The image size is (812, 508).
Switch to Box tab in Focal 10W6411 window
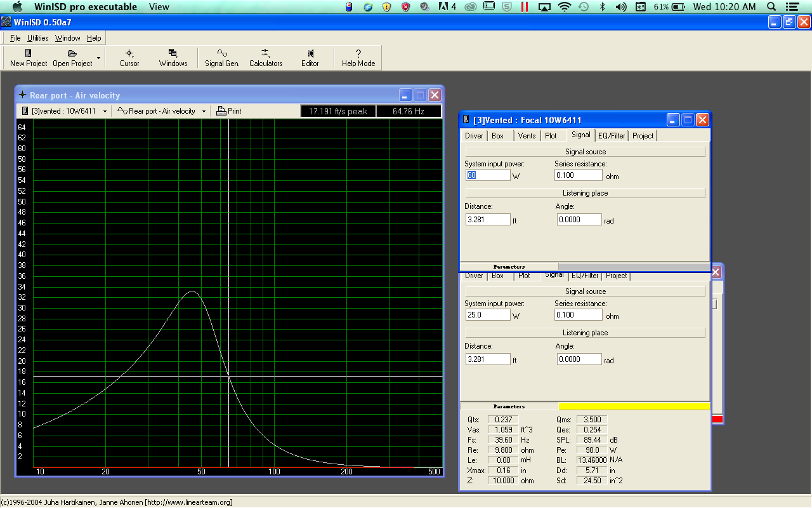(498, 136)
